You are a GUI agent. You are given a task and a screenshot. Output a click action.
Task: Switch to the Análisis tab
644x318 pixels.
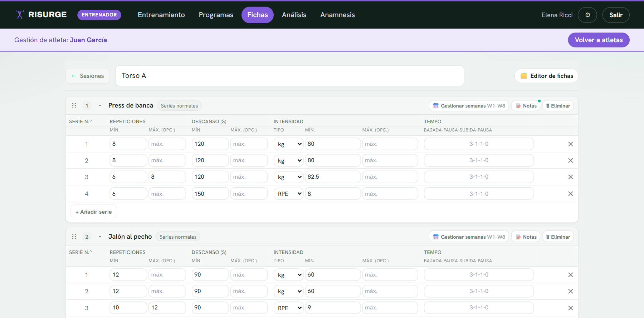pos(294,15)
